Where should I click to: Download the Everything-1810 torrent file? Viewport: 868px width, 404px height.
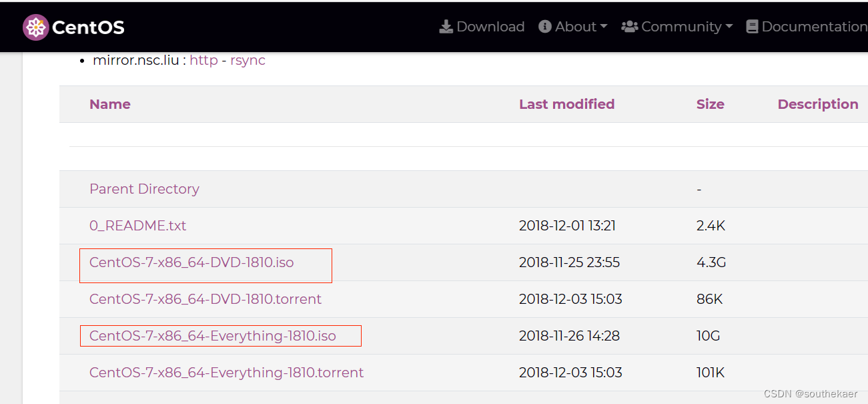click(226, 373)
